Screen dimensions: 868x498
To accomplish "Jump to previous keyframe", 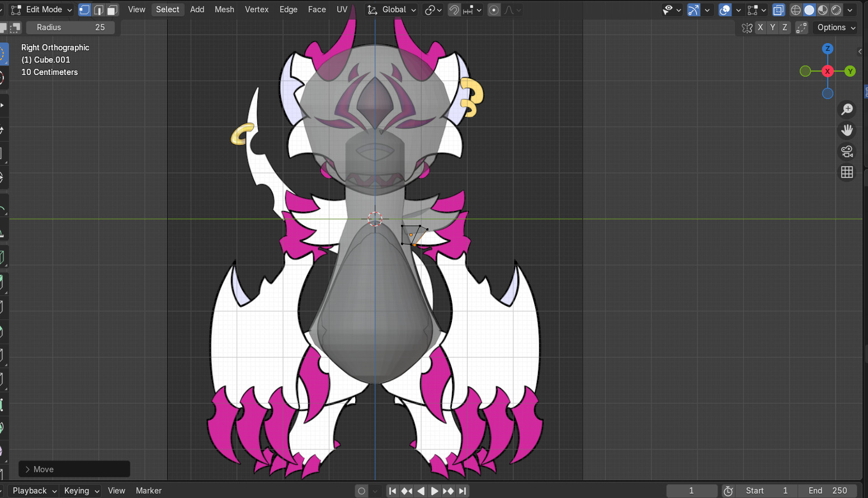I will pos(407,491).
